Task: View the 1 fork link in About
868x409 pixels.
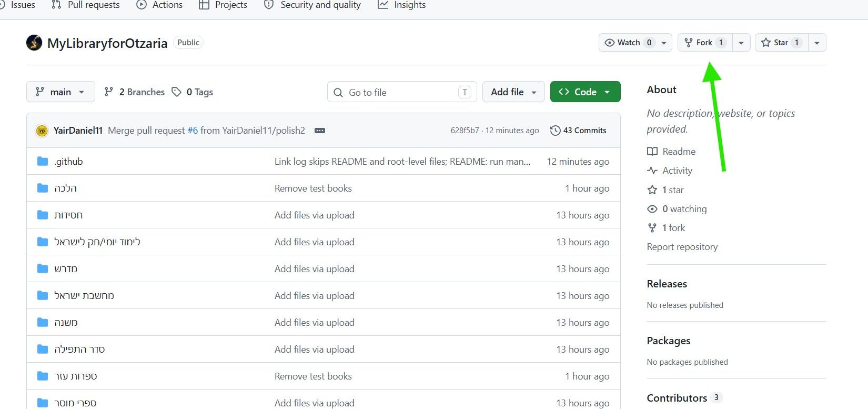Action: (666, 228)
